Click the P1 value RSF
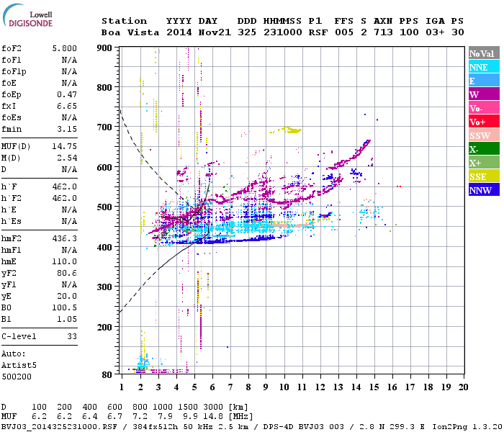 (x=318, y=32)
